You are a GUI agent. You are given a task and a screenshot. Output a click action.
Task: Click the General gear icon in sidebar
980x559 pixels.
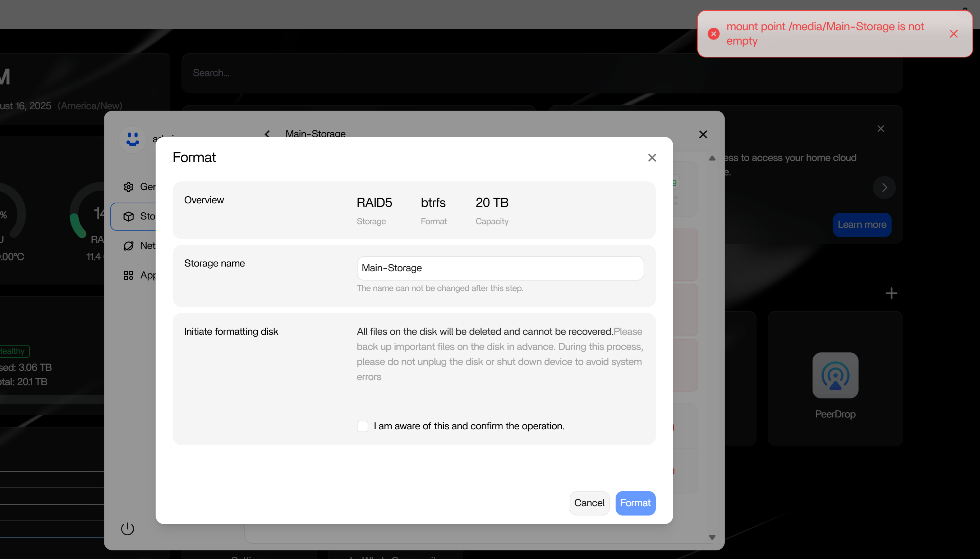[x=128, y=187]
